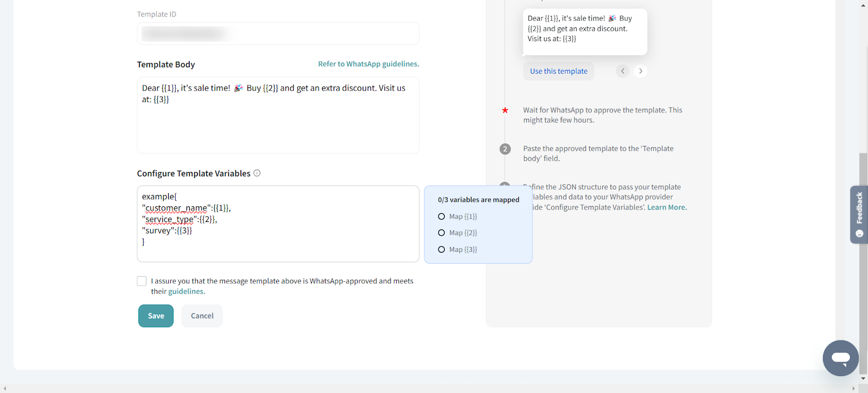This screenshot has height=393, width=868.
Task: Click the step 2 number badge
Action: tap(505, 149)
